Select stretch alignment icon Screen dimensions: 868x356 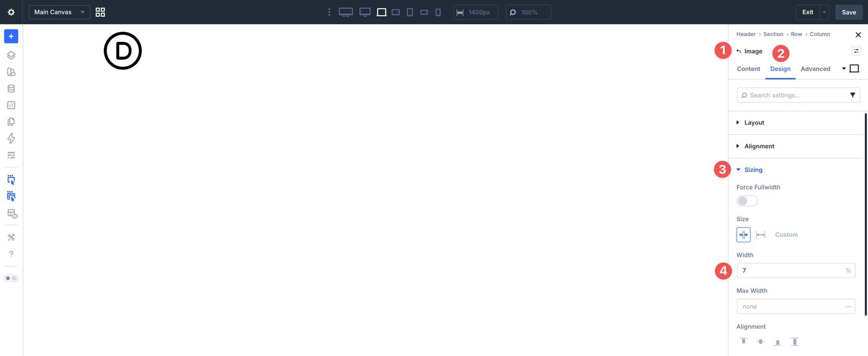tap(795, 341)
